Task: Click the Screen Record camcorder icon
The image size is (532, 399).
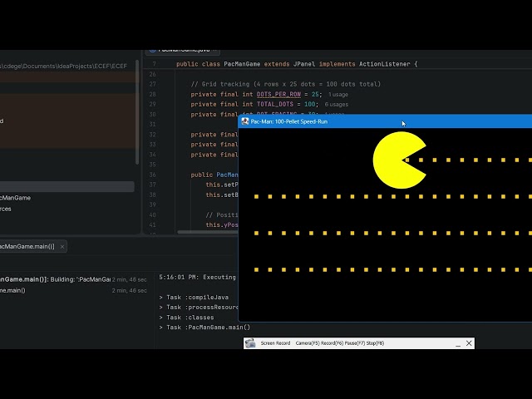Action: [x=250, y=343]
